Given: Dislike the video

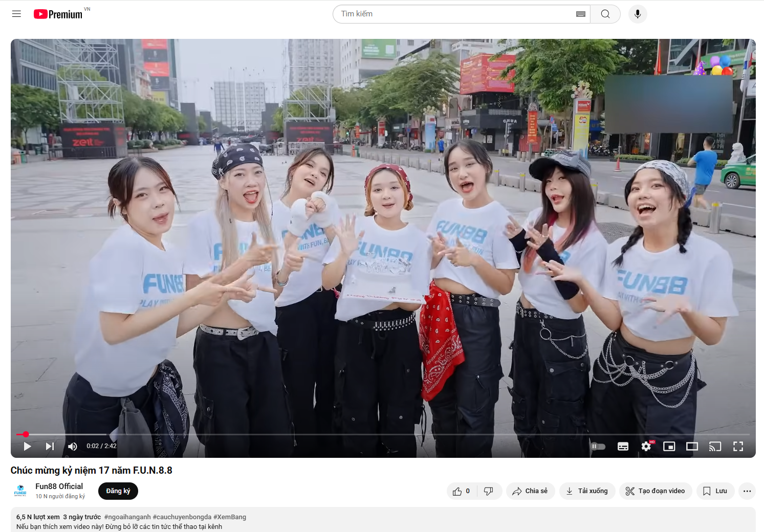Looking at the screenshot, I should pos(489,491).
